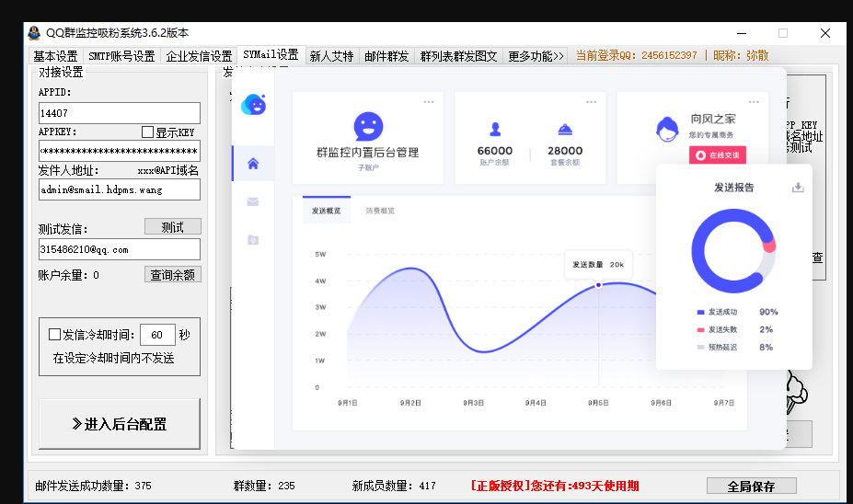Viewport: 853px width, 504px height.
Task: Click the gray 预热延迟 legend swatch
Action: [x=700, y=347]
